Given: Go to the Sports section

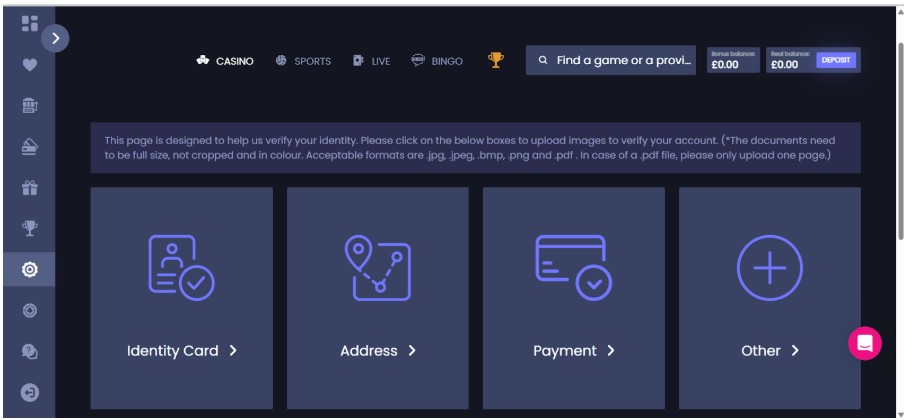Looking at the screenshot, I should (x=303, y=61).
